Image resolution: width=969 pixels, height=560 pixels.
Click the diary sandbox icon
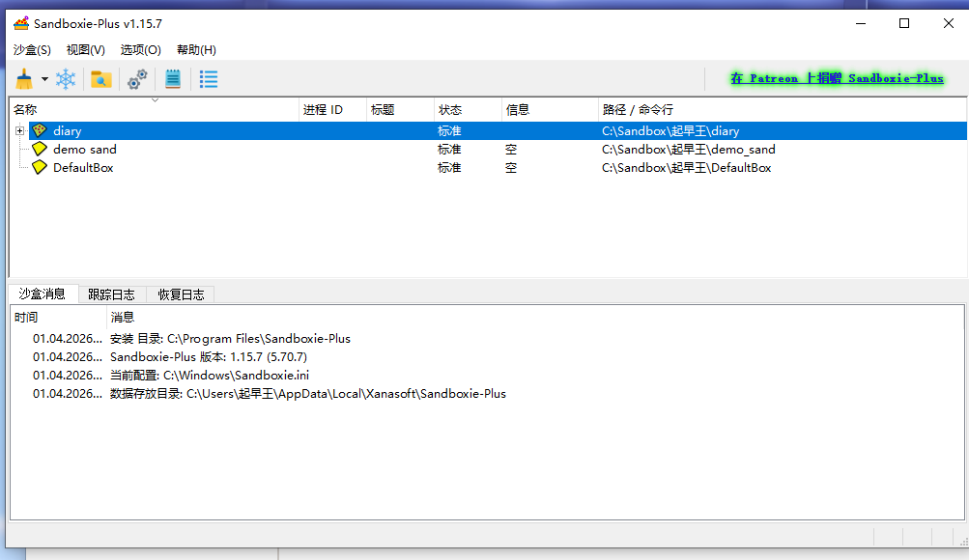point(40,130)
